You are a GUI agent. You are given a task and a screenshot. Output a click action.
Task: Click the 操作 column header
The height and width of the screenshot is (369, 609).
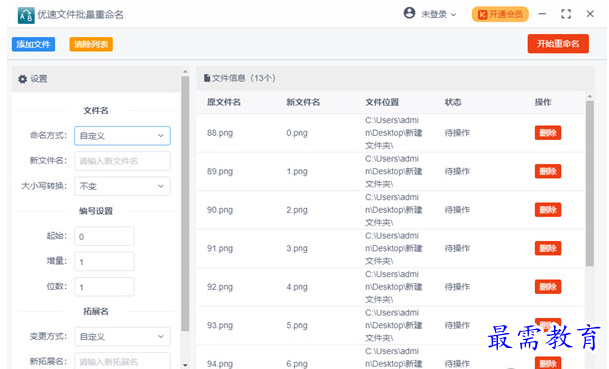(x=543, y=102)
